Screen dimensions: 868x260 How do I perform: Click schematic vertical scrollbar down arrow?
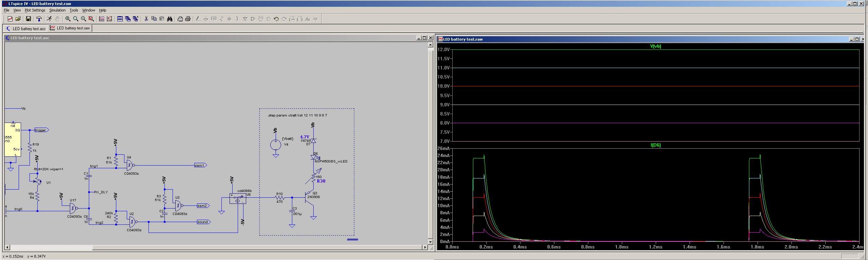[x=430, y=242]
